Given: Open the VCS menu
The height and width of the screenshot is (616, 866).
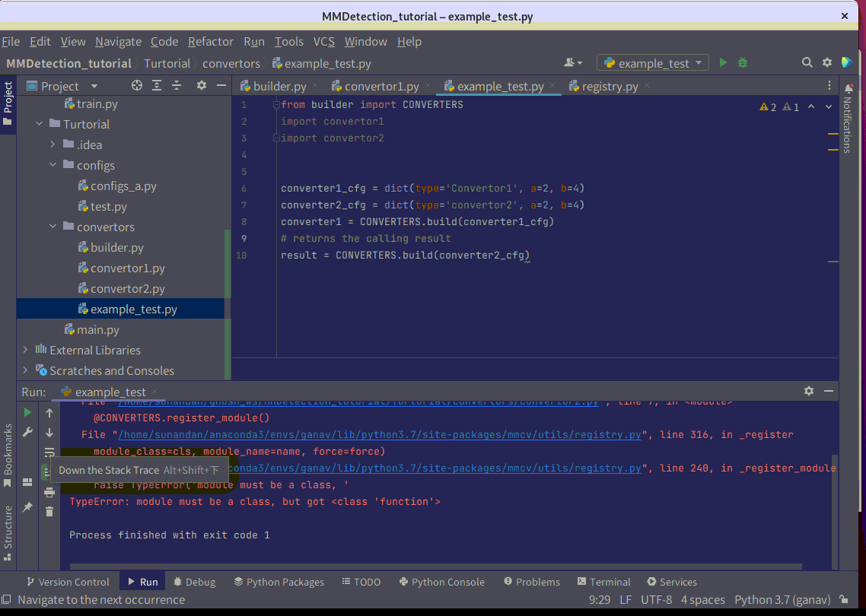Looking at the screenshot, I should click(x=323, y=41).
